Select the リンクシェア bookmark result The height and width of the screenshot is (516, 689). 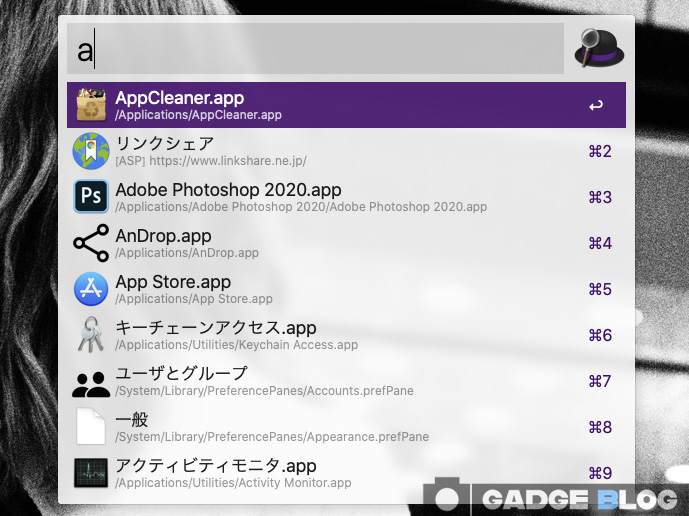(346, 151)
